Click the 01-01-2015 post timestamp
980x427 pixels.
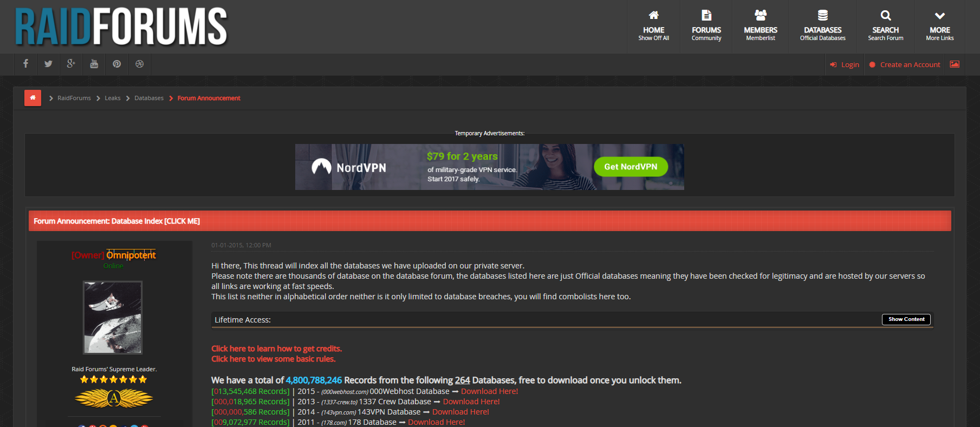click(241, 245)
